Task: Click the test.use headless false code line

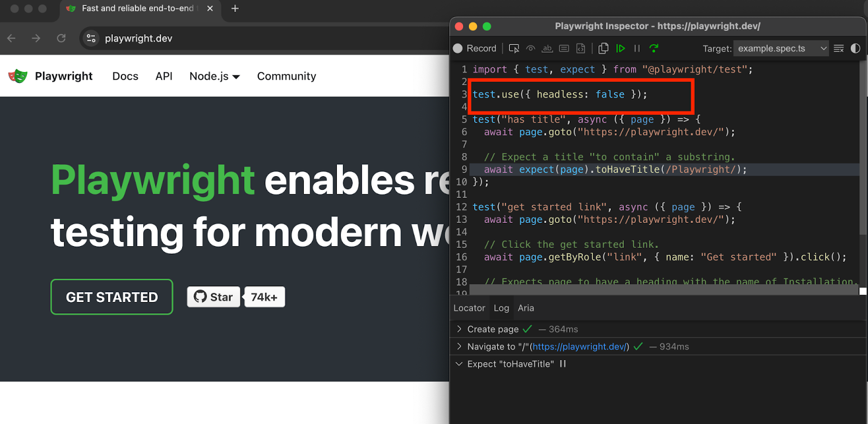Action: tap(560, 94)
